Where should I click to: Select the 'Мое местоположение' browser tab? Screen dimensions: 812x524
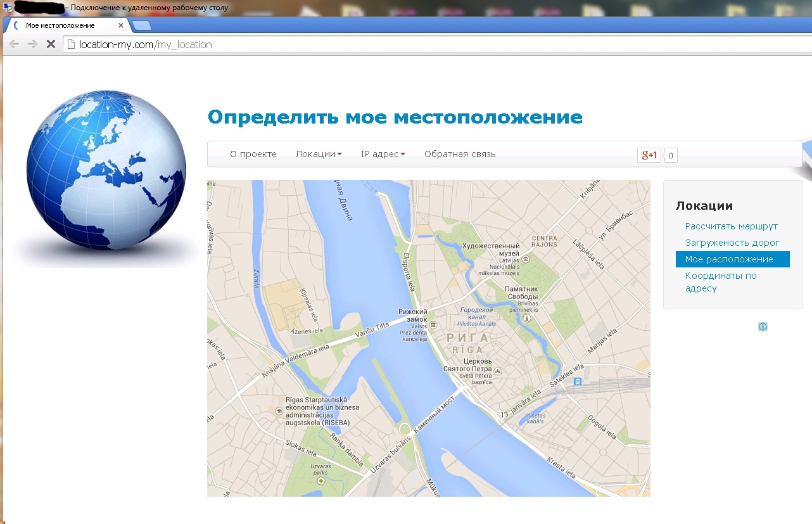[67, 25]
